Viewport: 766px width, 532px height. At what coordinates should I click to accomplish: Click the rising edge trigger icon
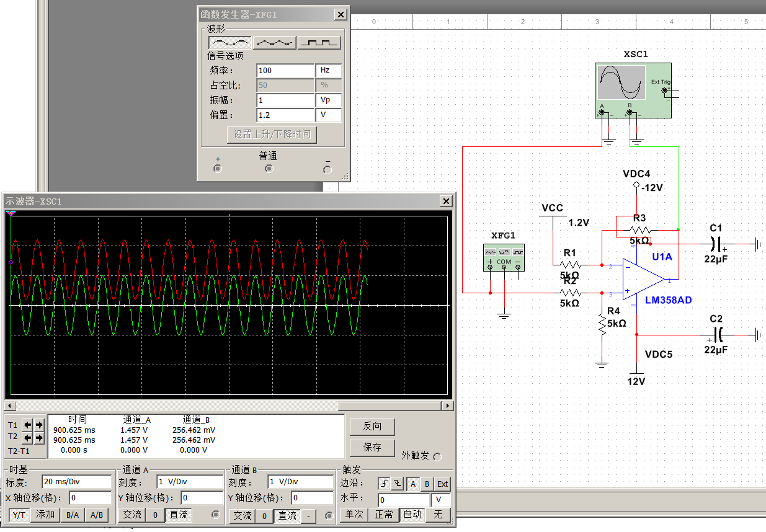[x=385, y=484]
